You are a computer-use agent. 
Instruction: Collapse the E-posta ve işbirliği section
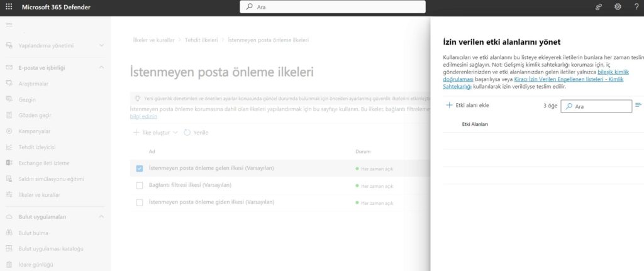101,67
